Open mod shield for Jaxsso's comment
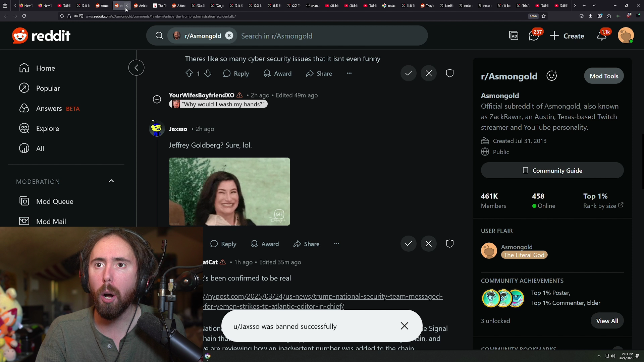 click(450, 244)
